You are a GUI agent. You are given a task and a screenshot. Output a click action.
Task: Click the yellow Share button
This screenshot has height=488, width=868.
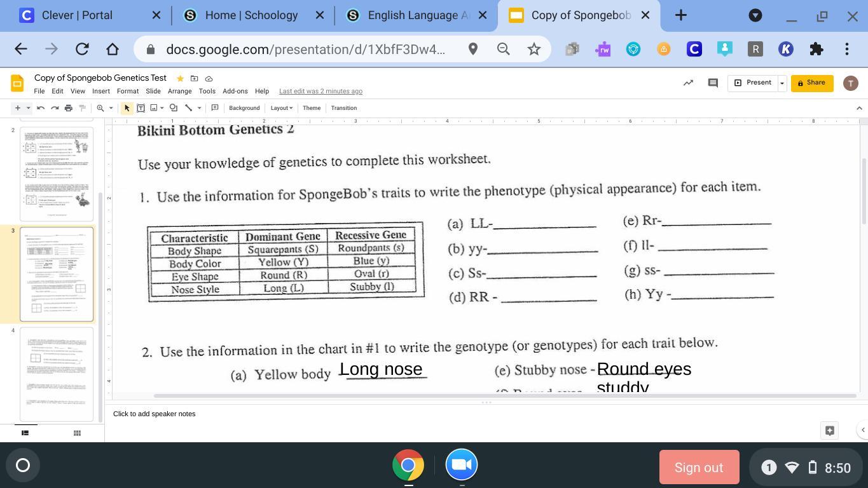click(812, 83)
